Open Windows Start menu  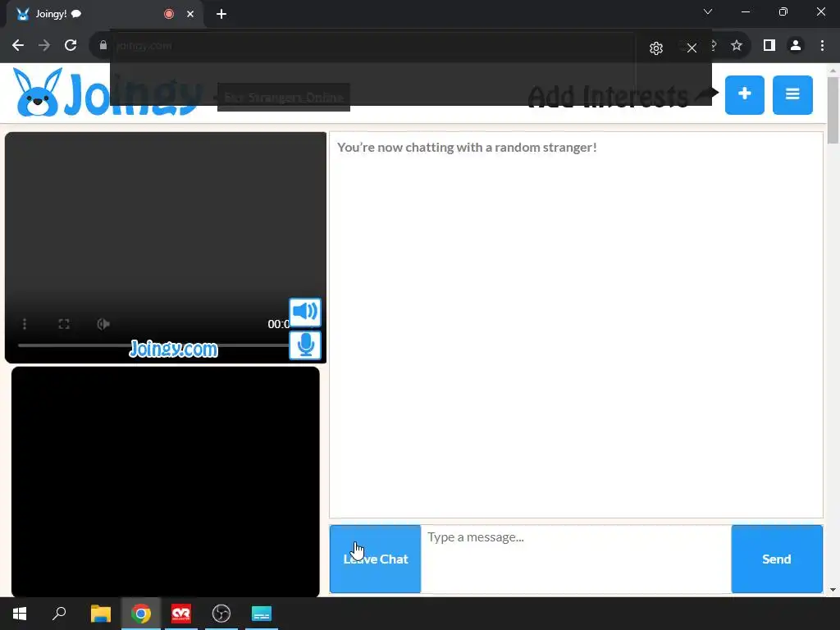coord(20,614)
